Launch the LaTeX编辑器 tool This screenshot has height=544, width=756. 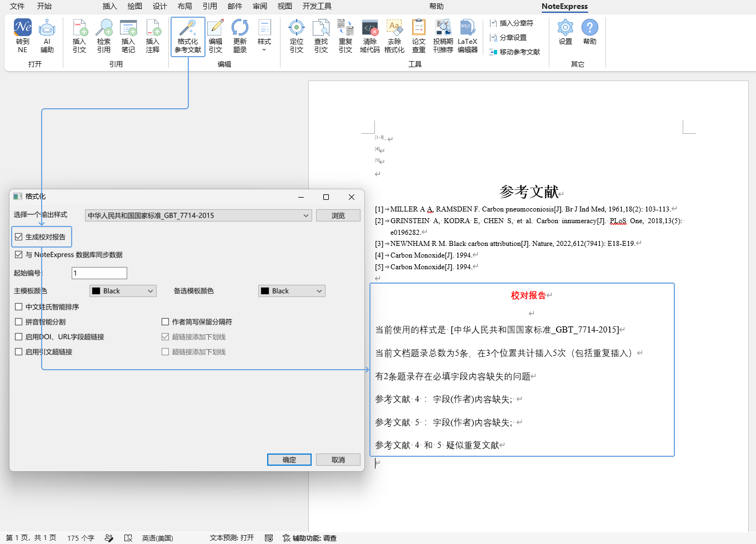(468, 36)
